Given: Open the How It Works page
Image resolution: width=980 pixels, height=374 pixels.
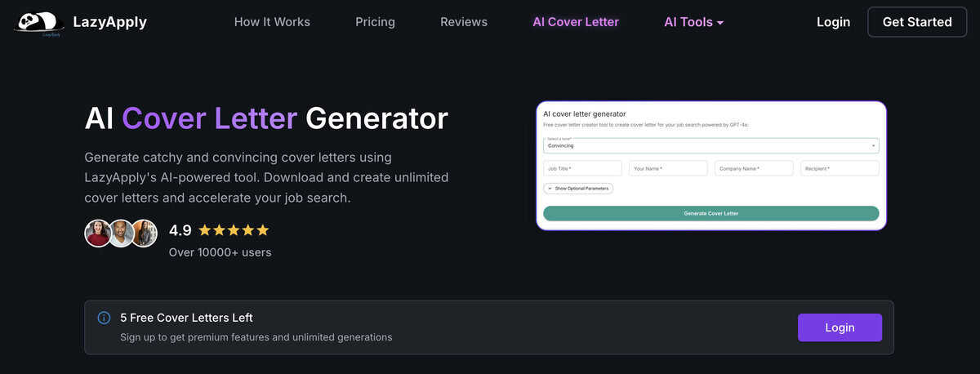Looking at the screenshot, I should click(272, 22).
